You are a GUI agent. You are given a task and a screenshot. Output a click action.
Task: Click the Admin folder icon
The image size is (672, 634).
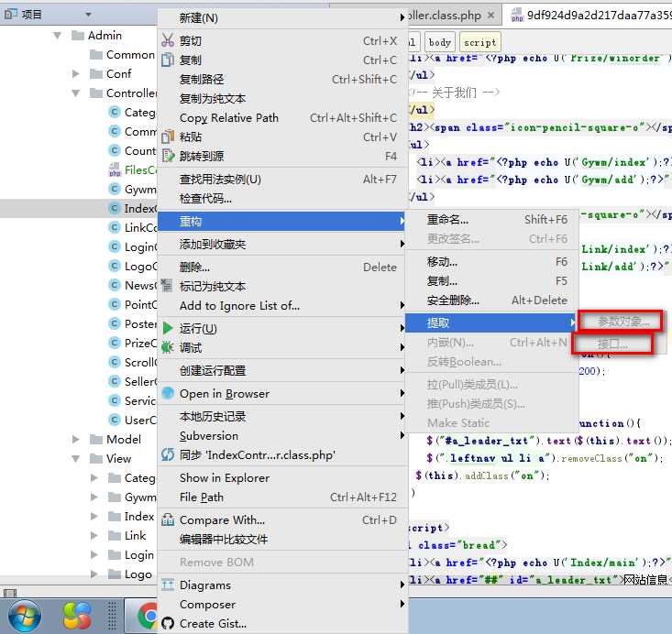click(x=78, y=35)
